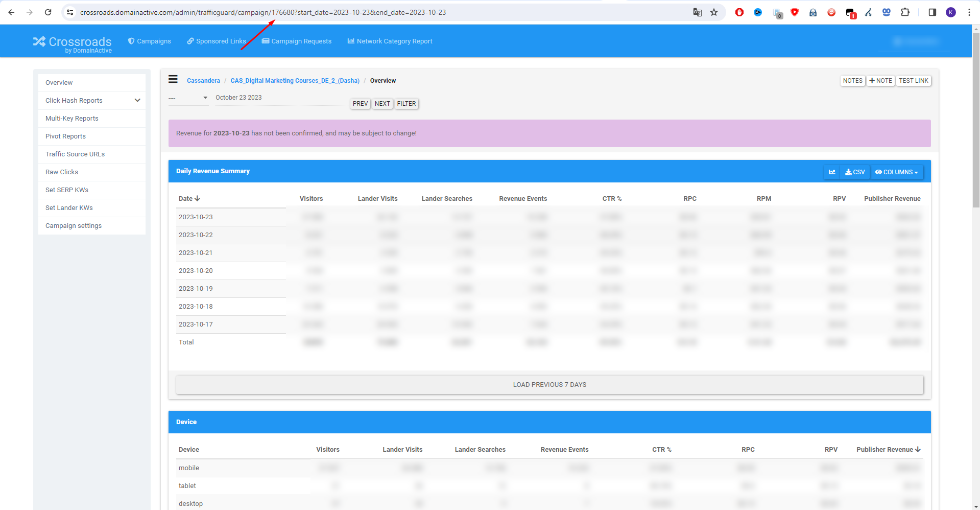The width and height of the screenshot is (980, 510).
Task: Download the CSV of Daily Revenue Summary
Action: [855, 172]
